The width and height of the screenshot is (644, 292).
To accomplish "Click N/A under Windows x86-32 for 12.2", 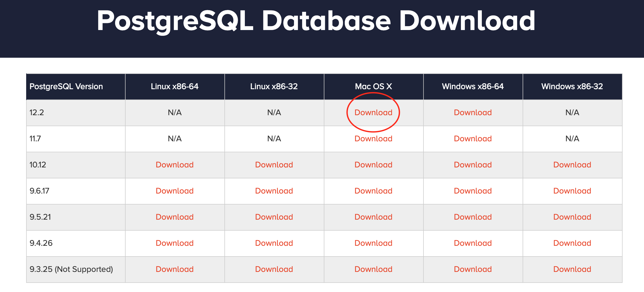I will 572,113.
